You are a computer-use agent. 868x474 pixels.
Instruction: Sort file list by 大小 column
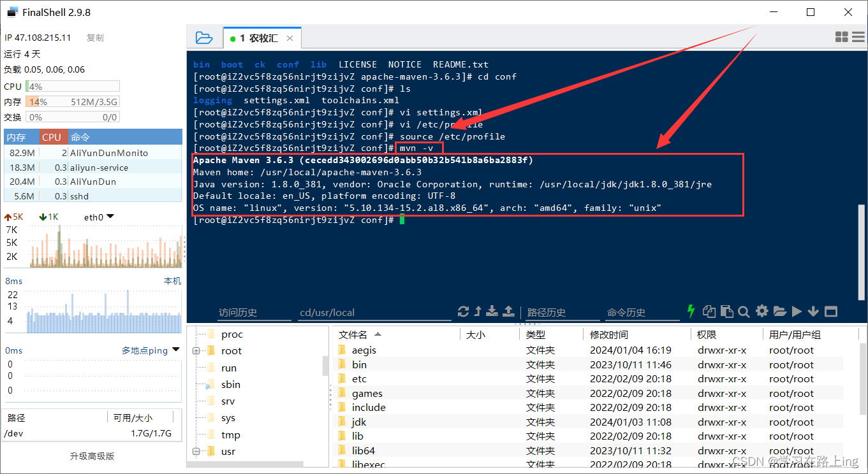coord(489,334)
